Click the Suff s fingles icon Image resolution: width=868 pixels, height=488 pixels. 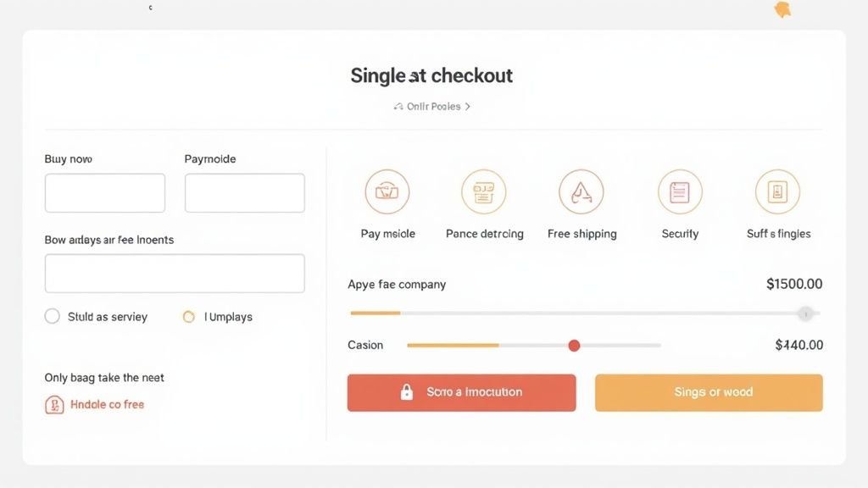[777, 191]
